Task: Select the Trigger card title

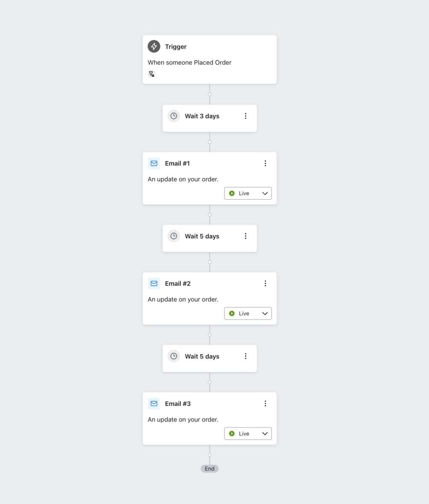Action: tap(176, 47)
